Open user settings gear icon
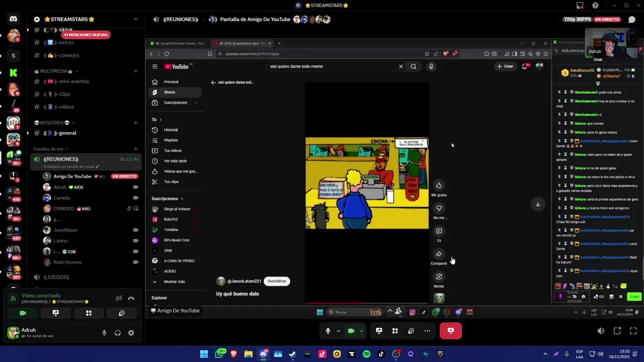The image size is (644, 362). pos(131,333)
